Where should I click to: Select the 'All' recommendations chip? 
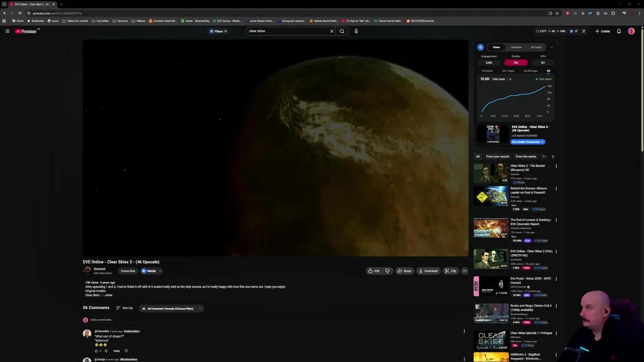(478, 156)
